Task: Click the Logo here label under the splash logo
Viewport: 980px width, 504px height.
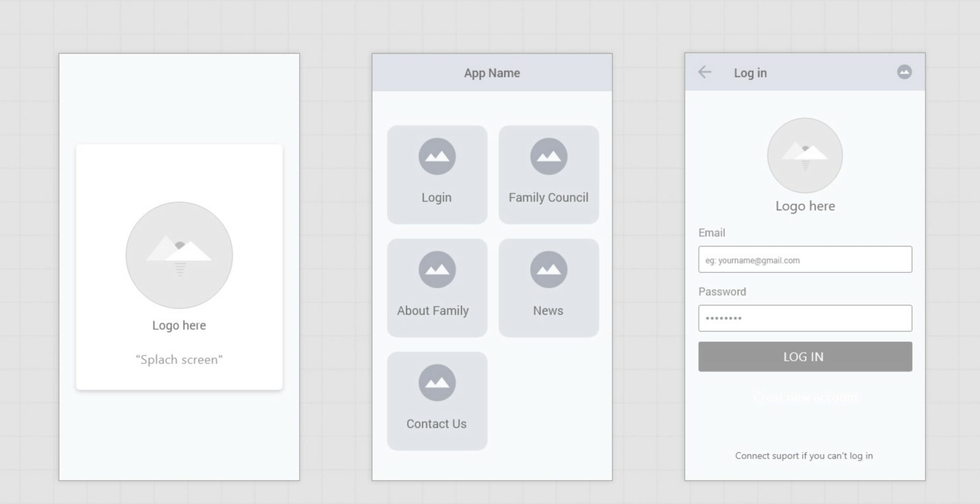Action: [179, 325]
